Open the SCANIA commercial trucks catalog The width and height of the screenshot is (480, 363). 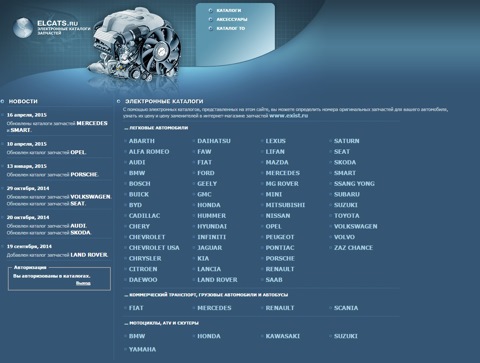(x=346, y=308)
